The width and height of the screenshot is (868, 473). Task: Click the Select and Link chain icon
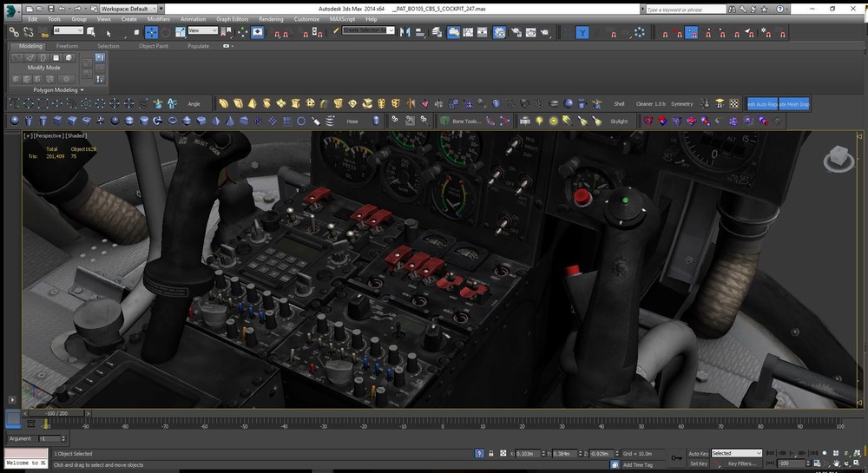click(x=15, y=32)
